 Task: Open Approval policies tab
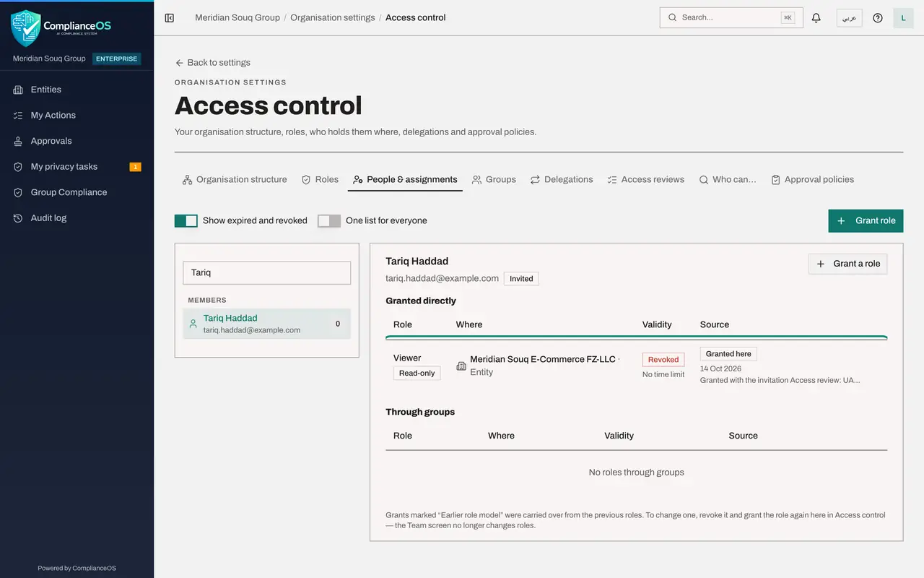(812, 179)
